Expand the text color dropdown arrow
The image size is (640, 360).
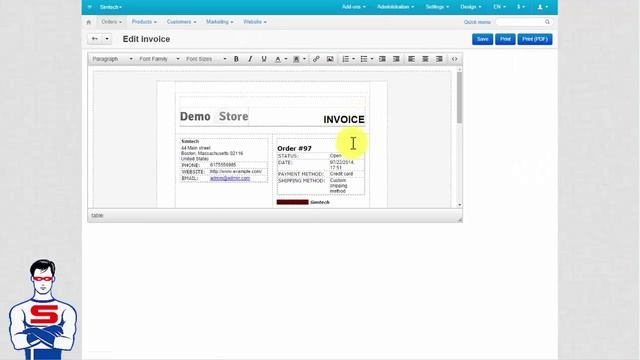point(286,59)
